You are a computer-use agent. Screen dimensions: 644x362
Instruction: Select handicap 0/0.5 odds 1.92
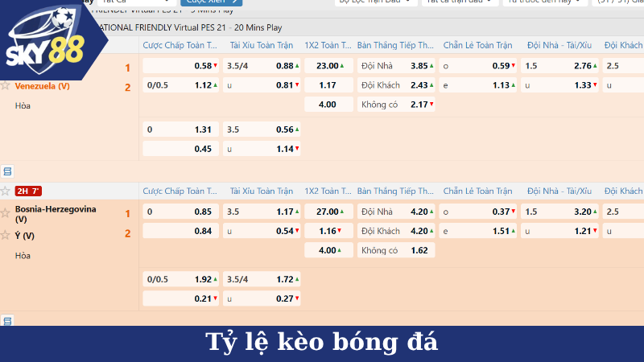coord(180,279)
